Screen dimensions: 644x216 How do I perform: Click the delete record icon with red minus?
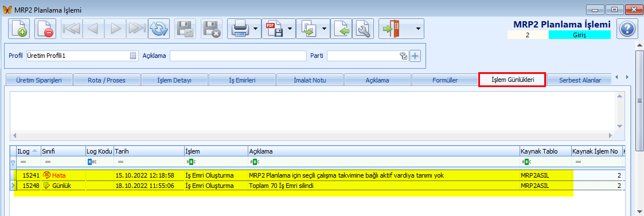coord(45,29)
